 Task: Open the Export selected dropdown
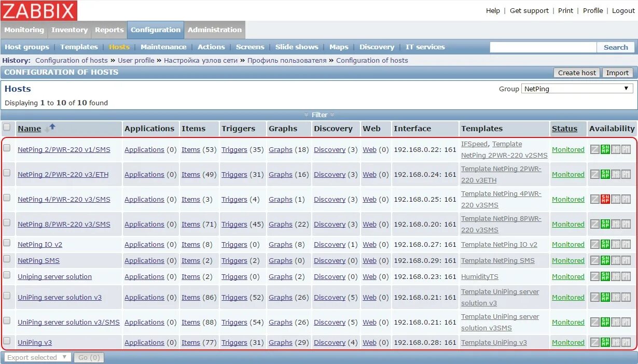pos(37,357)
